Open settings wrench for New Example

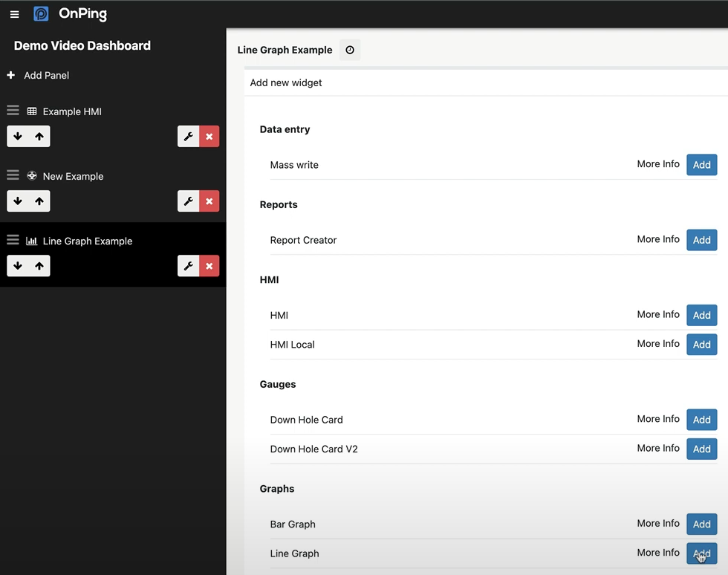click(189, 201)
